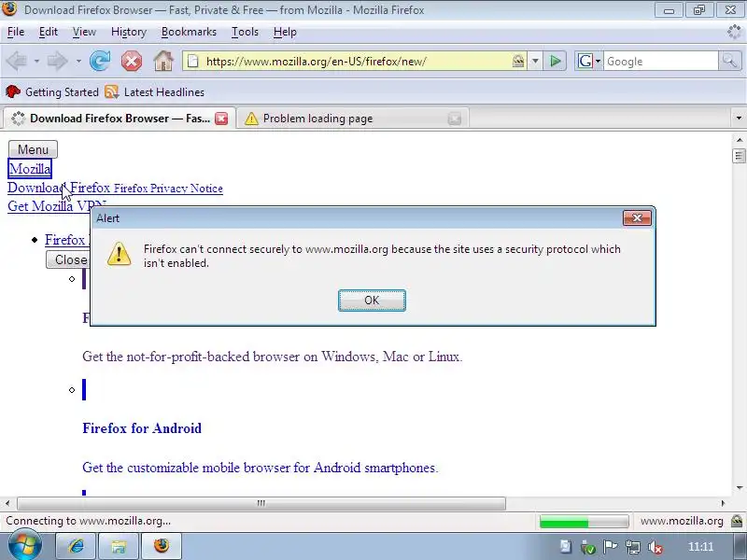Viewport: 747px width, 560px height.
Task: Close the Download Firefox Browser tab
Action: (x=221, y=119)
